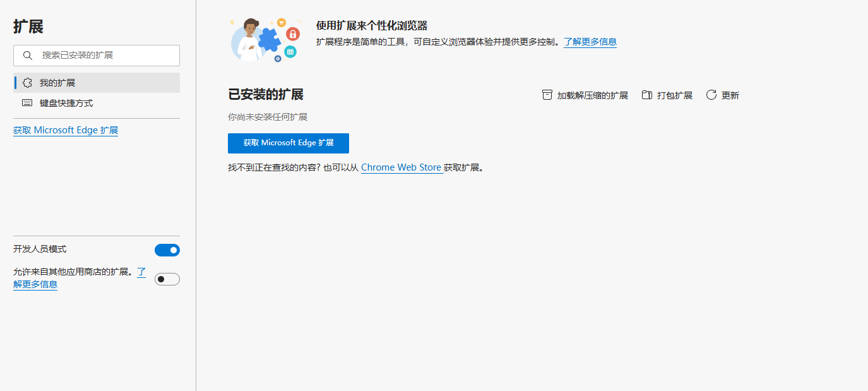Click the blue 获取 Microsoft Edge 扩展 button
This screenshot has height=391, width=868.
click(288, 143)
